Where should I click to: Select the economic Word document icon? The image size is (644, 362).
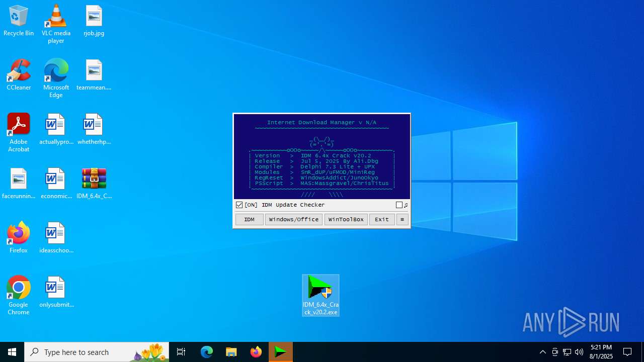pyautogui.click(x=56, y=184)
